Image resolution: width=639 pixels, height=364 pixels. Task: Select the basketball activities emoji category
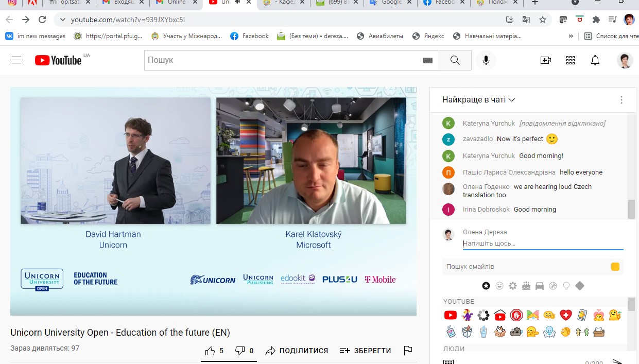point(553,286)
